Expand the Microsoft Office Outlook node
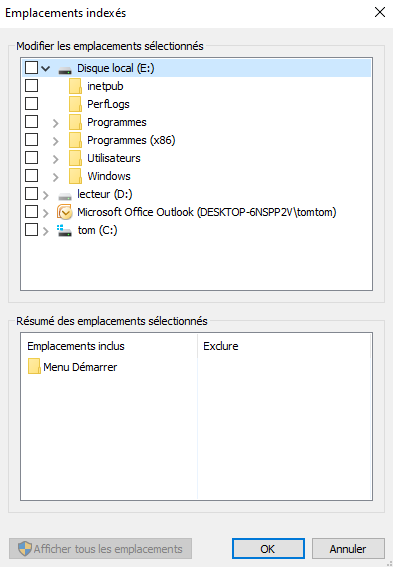Viewport: 393px width, 567px height. pyautogui.click(x=46, y=213)
